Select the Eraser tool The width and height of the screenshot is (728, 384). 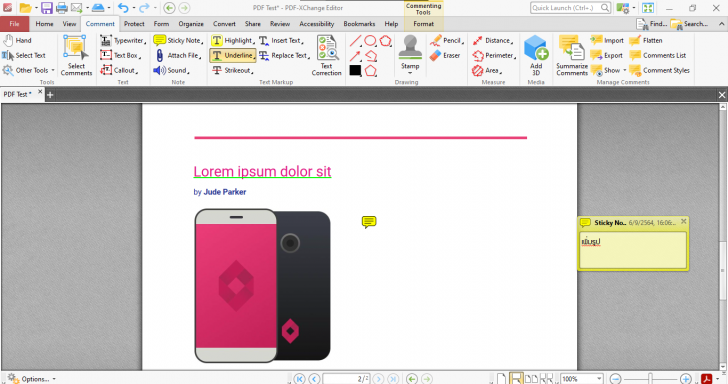tap(445, 55)
